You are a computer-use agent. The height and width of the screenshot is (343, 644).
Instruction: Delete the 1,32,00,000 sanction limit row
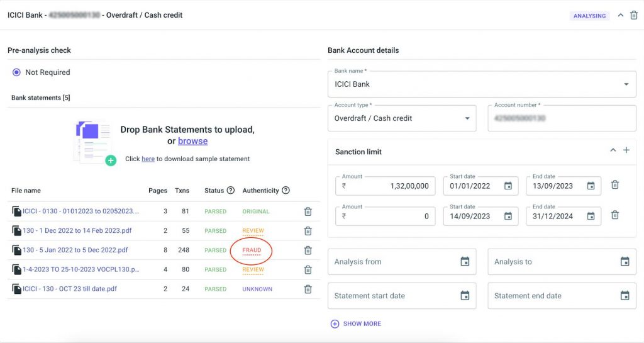point(615,185)
